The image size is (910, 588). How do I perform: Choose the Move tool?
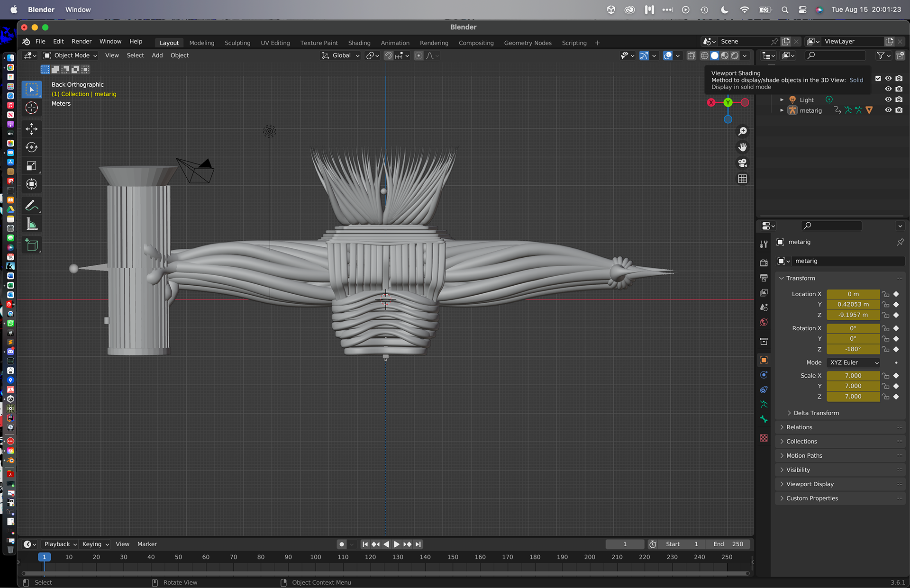[x=32, y=129]
